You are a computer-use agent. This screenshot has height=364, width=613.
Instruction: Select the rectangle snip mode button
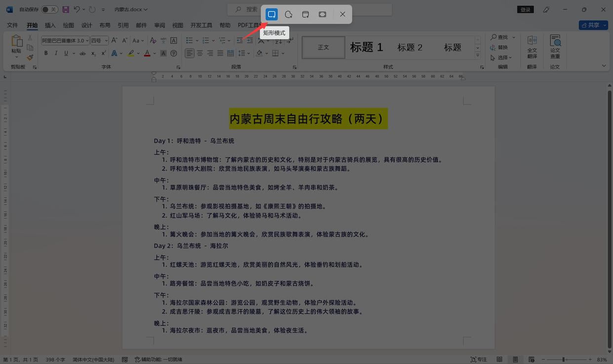(x=271, y=14)
